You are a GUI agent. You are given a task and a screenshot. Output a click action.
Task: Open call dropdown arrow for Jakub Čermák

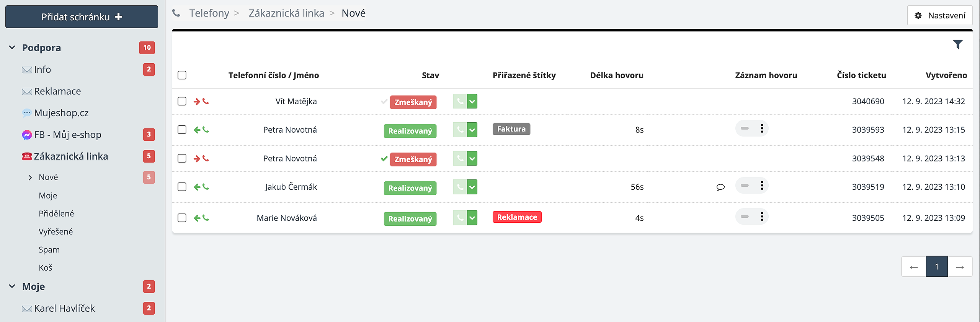(472, 187)
